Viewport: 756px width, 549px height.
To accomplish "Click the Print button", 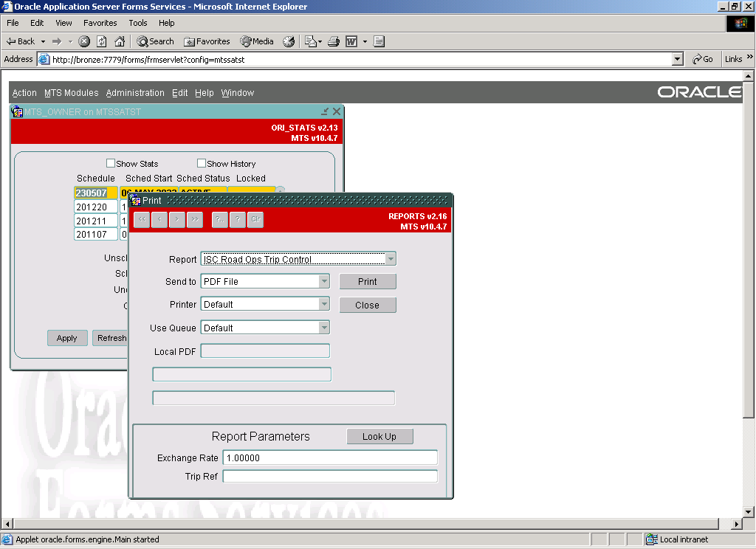I will pos(368,281).
